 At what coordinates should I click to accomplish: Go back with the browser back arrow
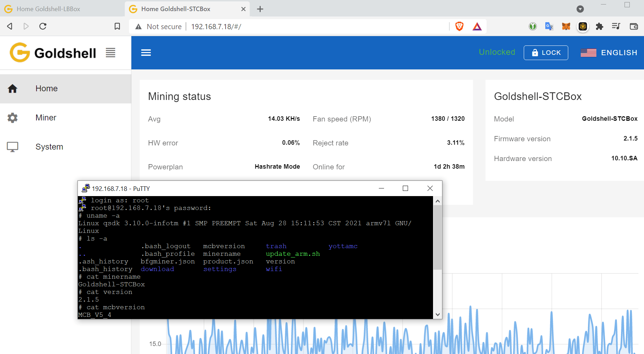[x=10, y=26]
